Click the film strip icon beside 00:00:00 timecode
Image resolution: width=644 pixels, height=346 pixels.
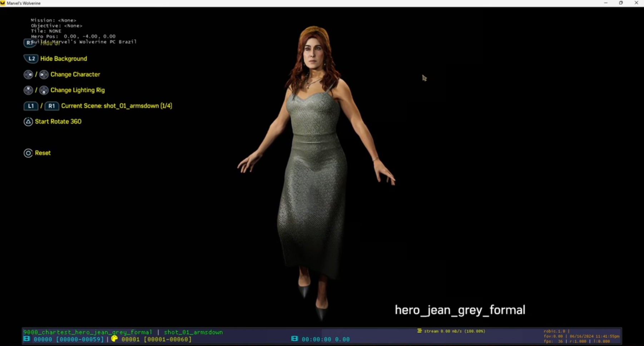[294, 338]
